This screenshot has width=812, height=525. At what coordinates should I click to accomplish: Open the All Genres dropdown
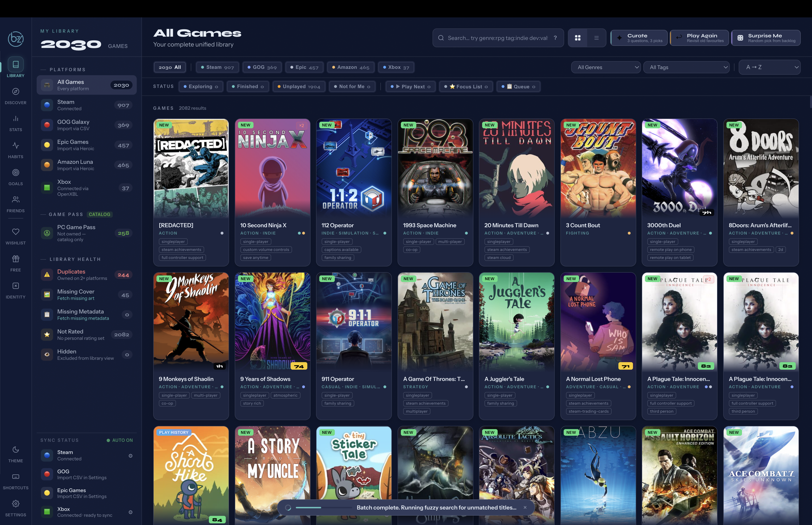(606, 67)
